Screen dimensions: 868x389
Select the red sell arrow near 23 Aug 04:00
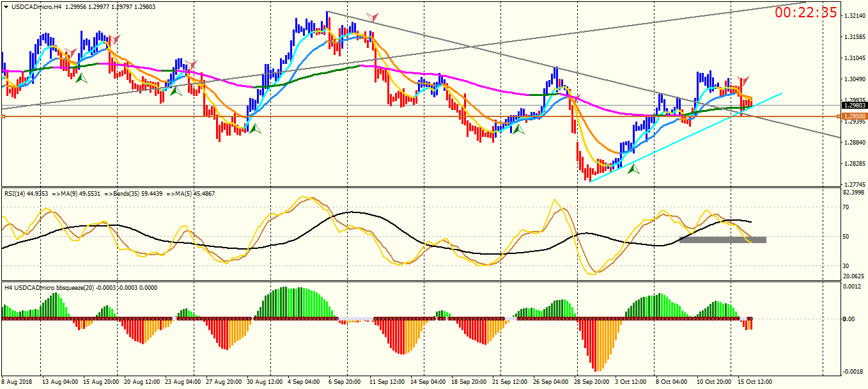pyautogui.click(x=192, y=65)
